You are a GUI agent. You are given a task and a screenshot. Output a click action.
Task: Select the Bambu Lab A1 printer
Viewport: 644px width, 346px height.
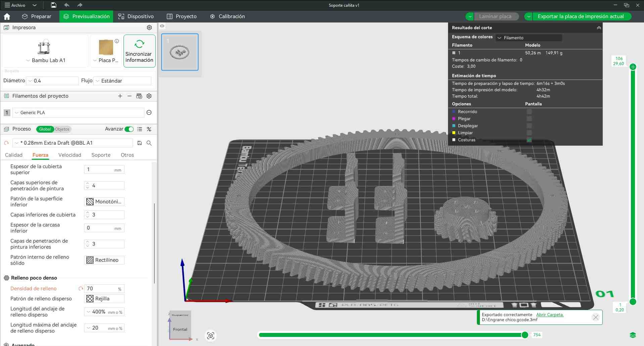click(x=45, y=51)
